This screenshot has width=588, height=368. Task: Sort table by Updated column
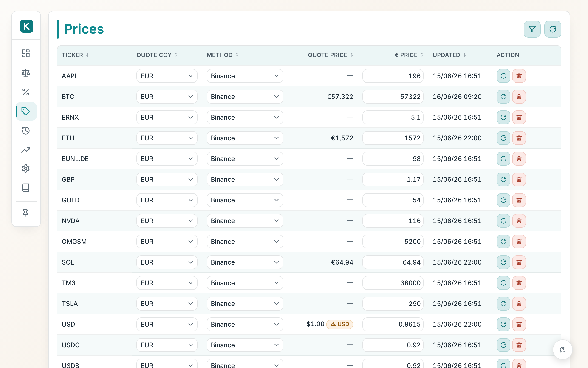point(449,55)
